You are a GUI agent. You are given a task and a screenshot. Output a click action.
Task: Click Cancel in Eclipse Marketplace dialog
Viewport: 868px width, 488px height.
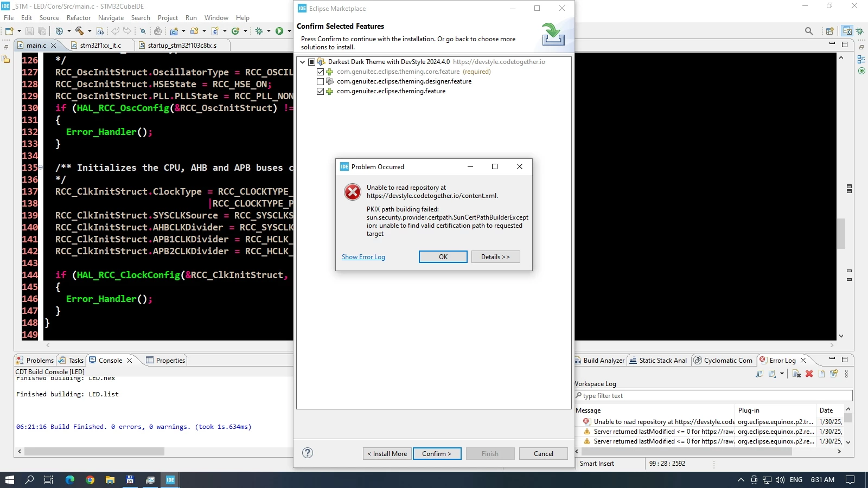543,453
